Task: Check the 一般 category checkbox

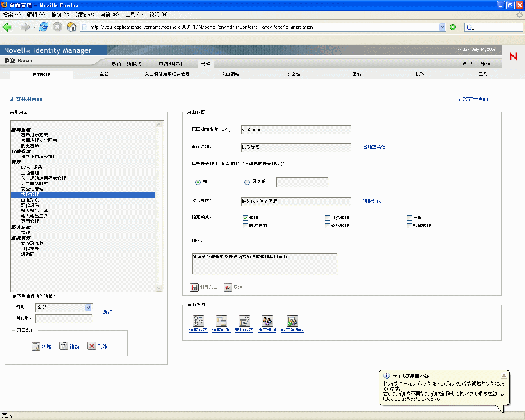Action: [409, 218]
